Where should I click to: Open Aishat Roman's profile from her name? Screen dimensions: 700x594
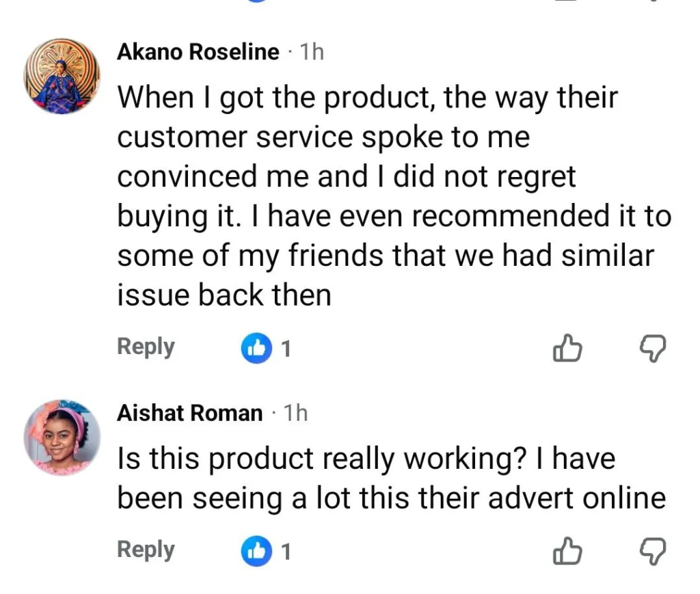tap(189, 413)
